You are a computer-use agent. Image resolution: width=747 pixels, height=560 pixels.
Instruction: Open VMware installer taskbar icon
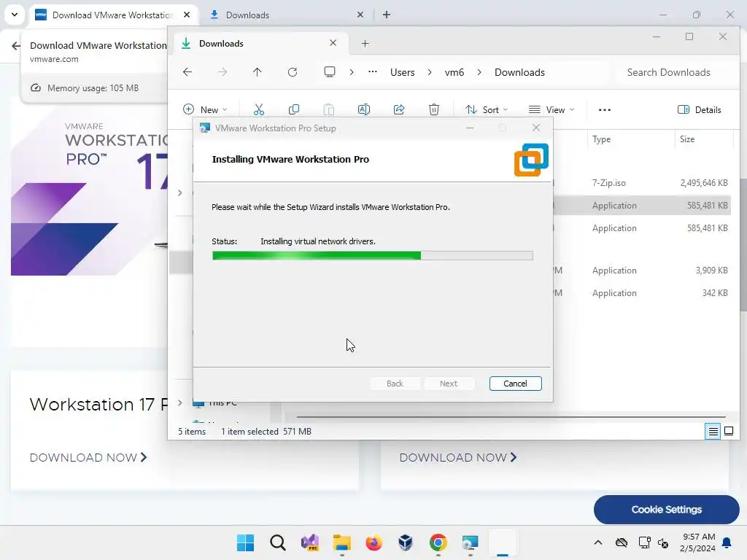(470, 542)
